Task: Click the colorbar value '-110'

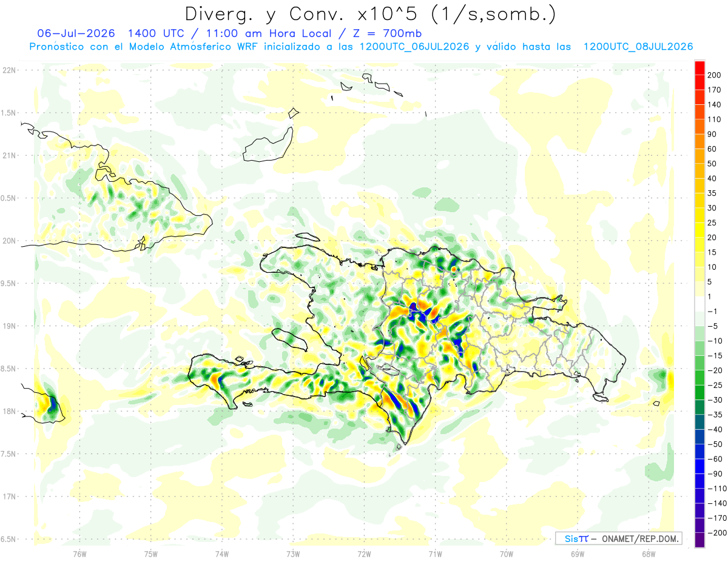Action: click(x=716, y=489)
